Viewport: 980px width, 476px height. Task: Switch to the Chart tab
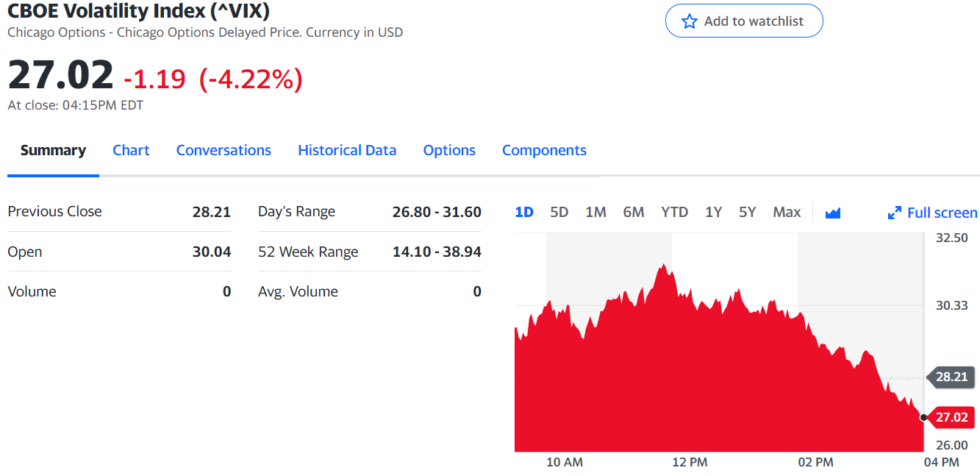[x=131, y=150]
